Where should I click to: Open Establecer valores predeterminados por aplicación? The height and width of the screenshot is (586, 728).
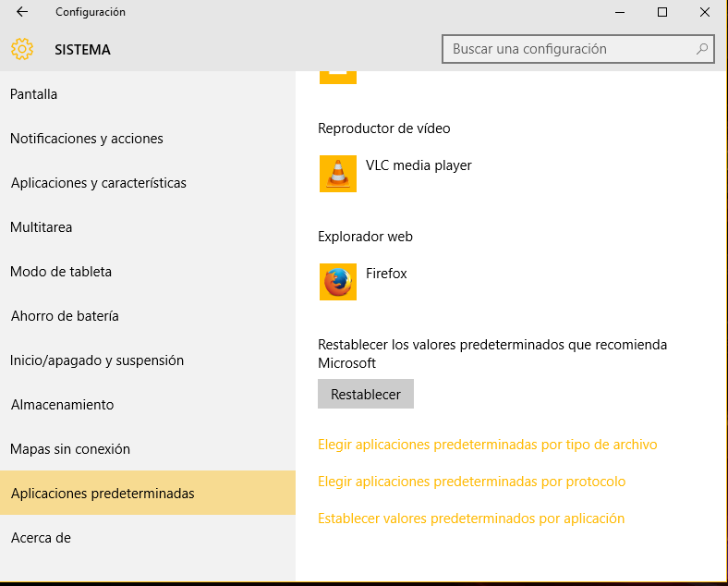tap(471, 519)
